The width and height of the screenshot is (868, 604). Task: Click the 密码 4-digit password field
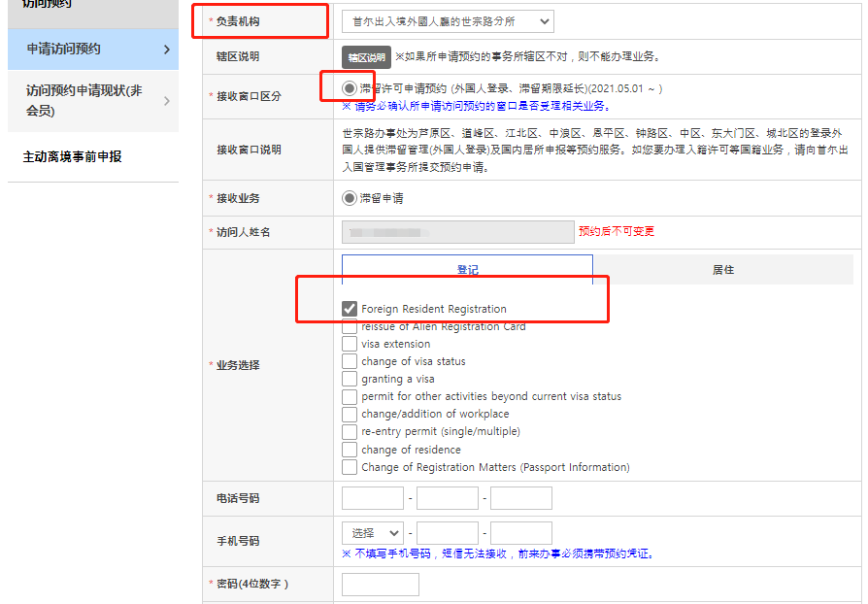pos(380,584)
